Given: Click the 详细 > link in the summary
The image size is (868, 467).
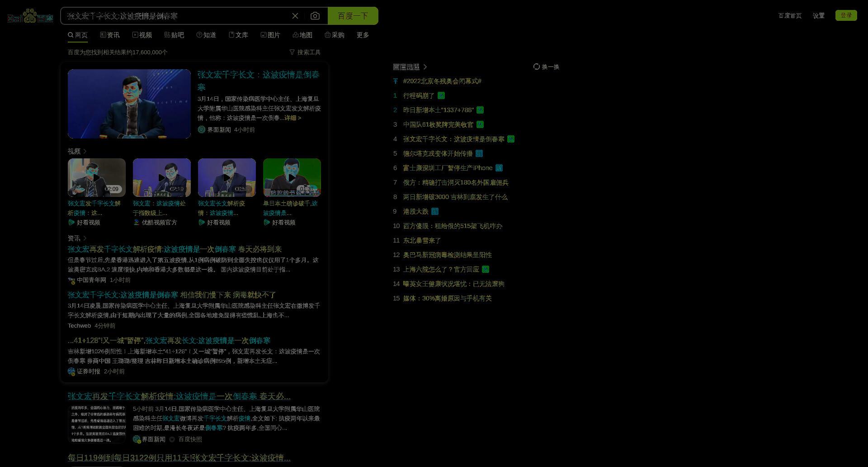Looking at the screenshot, I should (x=292, y=118).
